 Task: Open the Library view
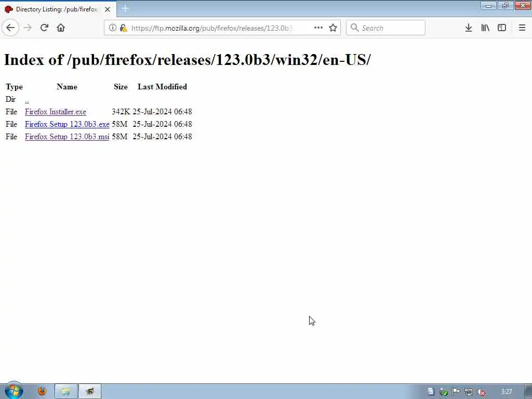[485, 28]
